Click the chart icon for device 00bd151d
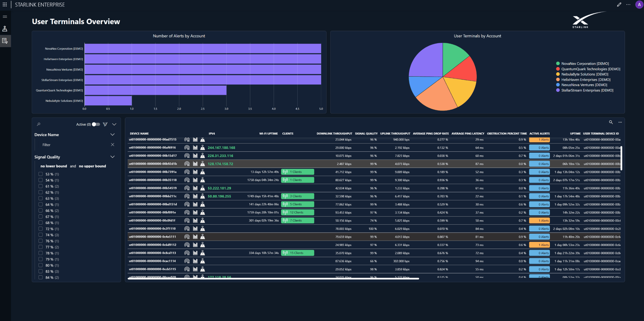644x321 pixels. click(x=195, y=204)
